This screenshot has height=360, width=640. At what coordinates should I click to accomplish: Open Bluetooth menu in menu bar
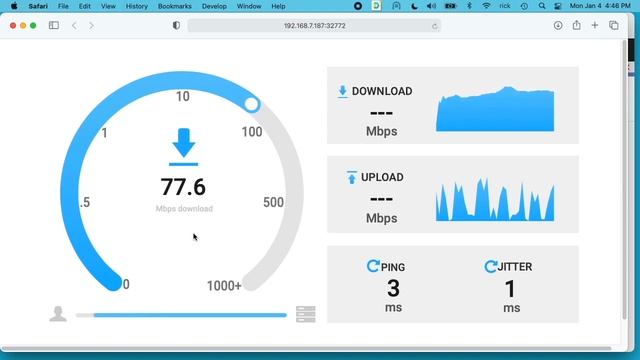469,6
